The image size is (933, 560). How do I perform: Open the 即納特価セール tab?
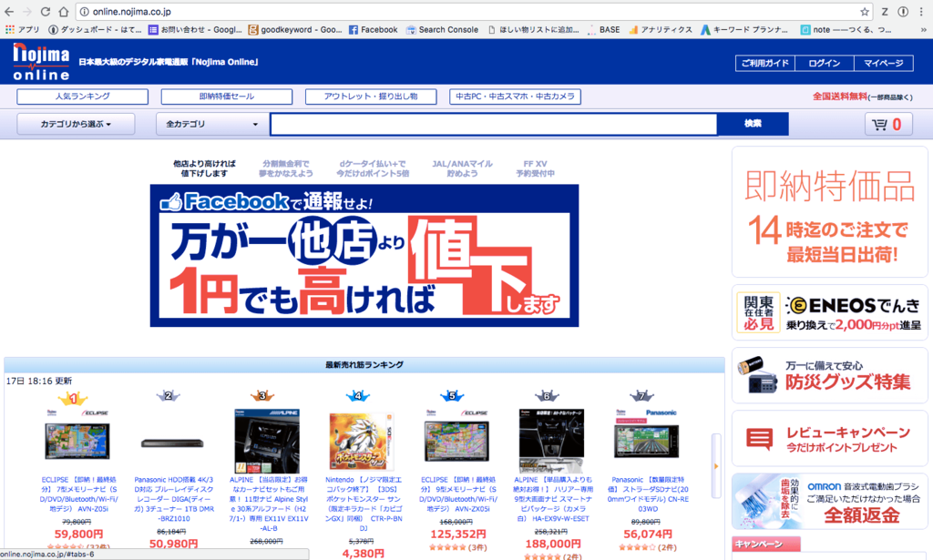(x=227, y=97)
